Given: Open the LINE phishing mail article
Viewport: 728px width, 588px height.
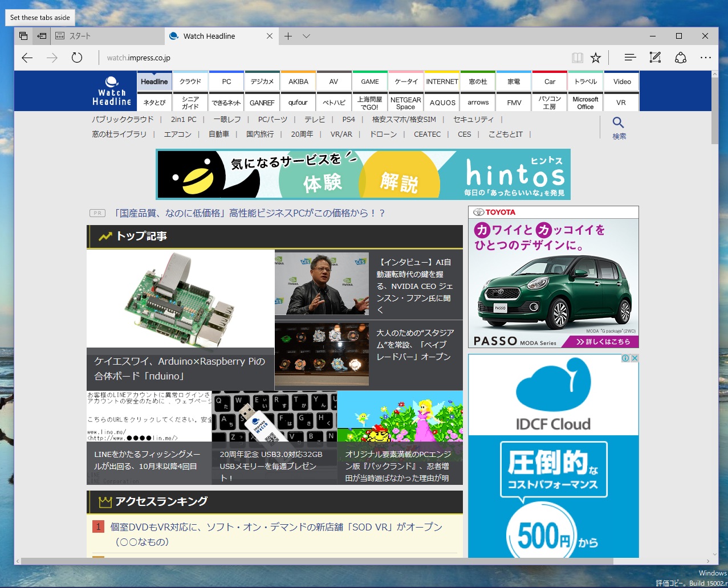Looking at the screenshot, I should point(149,438).
